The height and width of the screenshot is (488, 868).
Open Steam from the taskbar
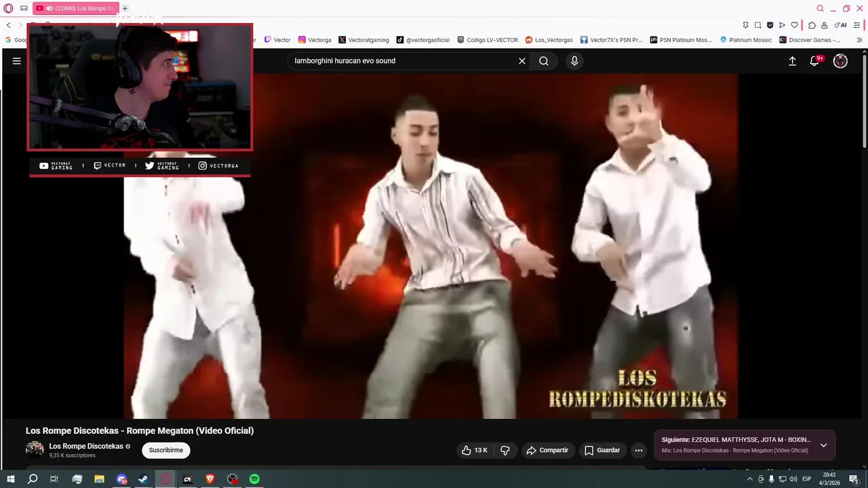[143, 479]
